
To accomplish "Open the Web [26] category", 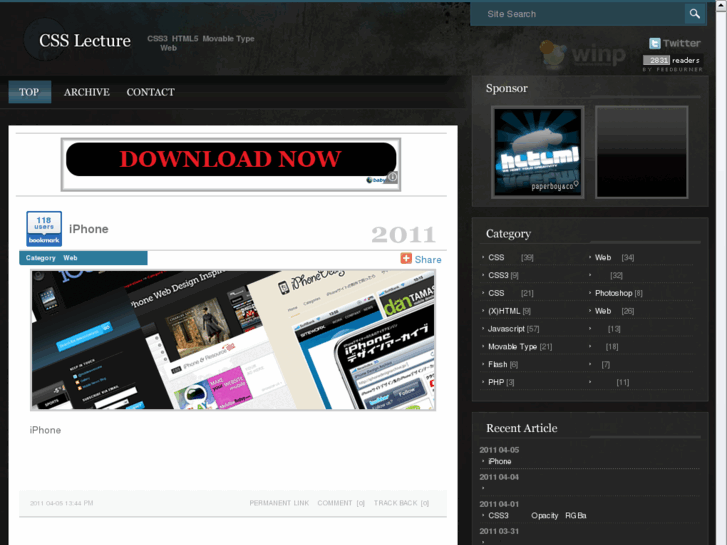I will 614,311.
